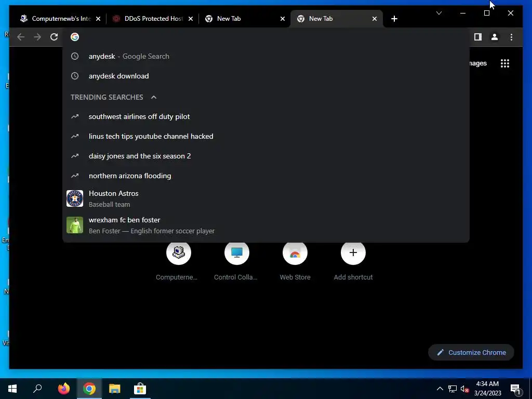Open the Control Collab shortcut tile
The image size is (532, 399).
(x=236, y=261)
